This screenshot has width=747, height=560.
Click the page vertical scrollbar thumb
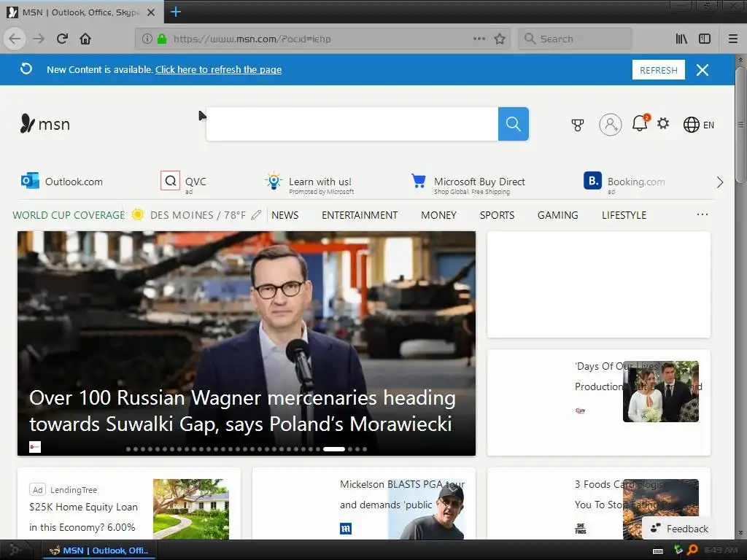click(740, 124)
